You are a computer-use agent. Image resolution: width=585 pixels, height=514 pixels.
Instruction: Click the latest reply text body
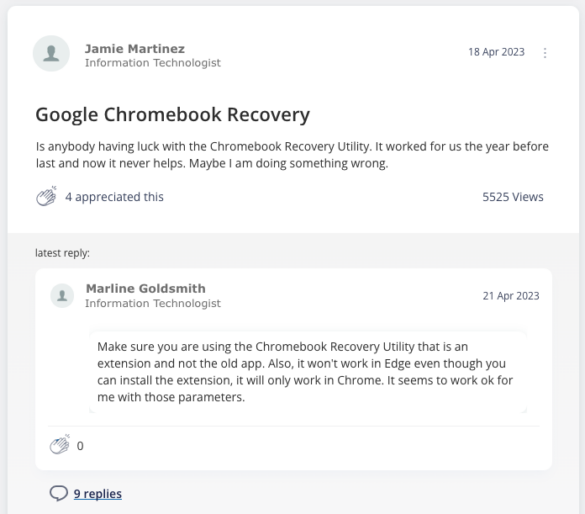305,372
